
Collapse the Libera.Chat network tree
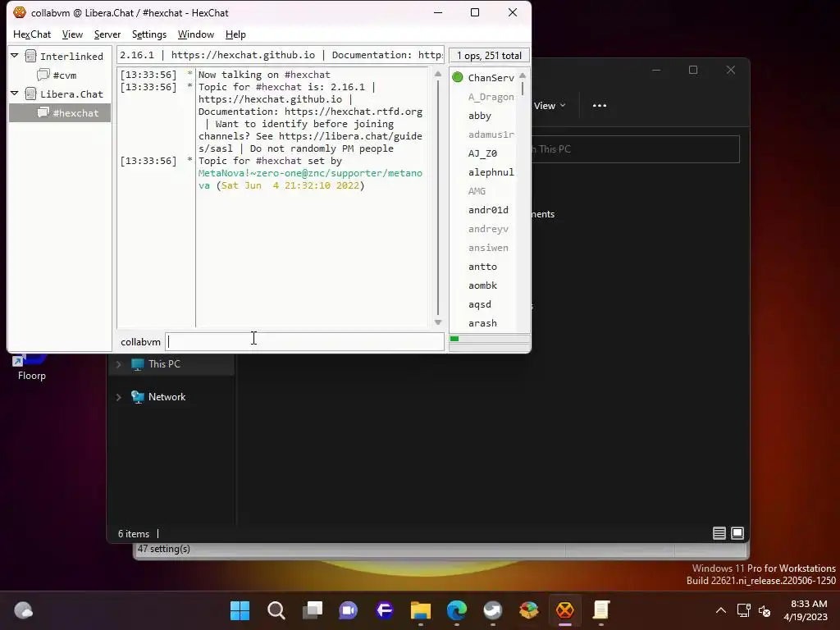15,94
